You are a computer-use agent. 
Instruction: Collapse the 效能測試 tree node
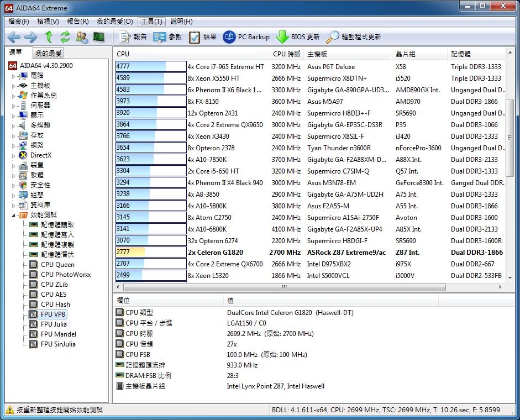(13, 216)
